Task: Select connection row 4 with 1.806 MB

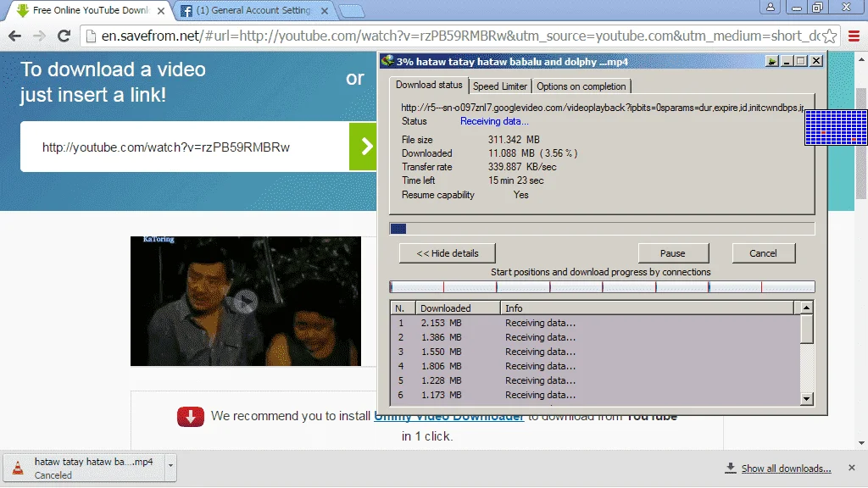Action: (596, 366)
